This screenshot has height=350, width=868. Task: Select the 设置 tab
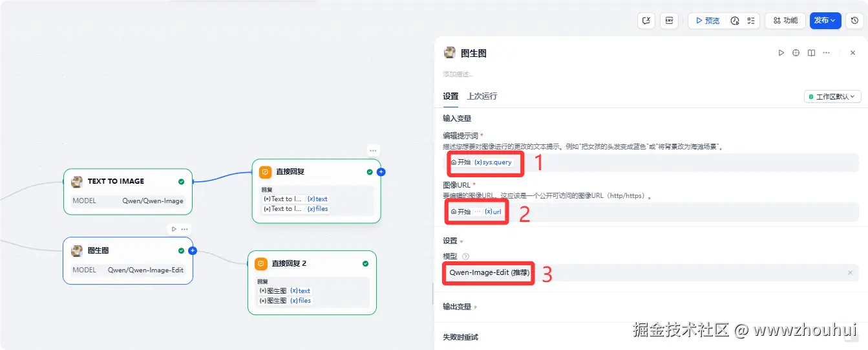tap(450, 96)
